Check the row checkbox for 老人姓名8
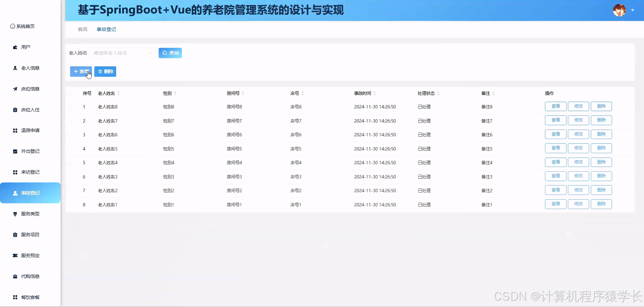 pyautogui.click(x=70, y=107)
